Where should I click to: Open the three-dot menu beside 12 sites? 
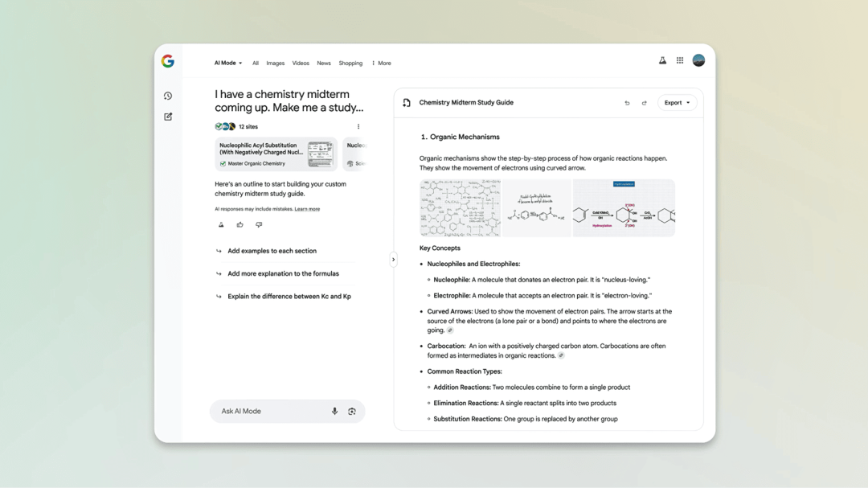(358, 126)
